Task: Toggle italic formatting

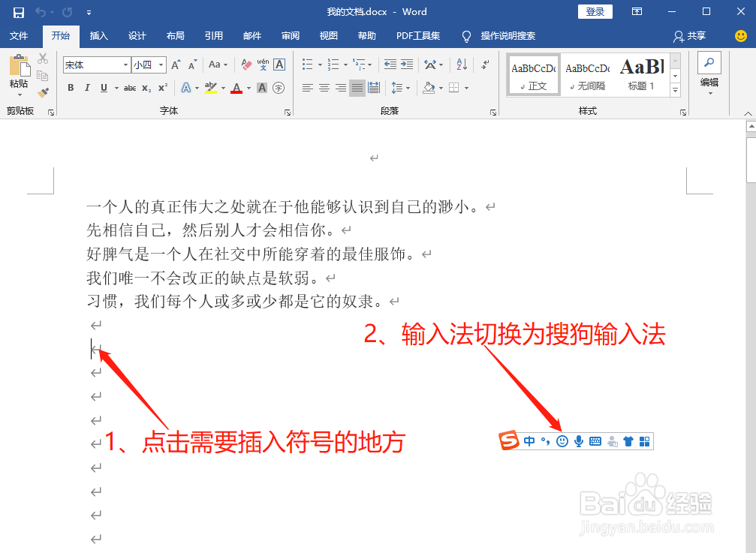Action: [x=86, y=88]
